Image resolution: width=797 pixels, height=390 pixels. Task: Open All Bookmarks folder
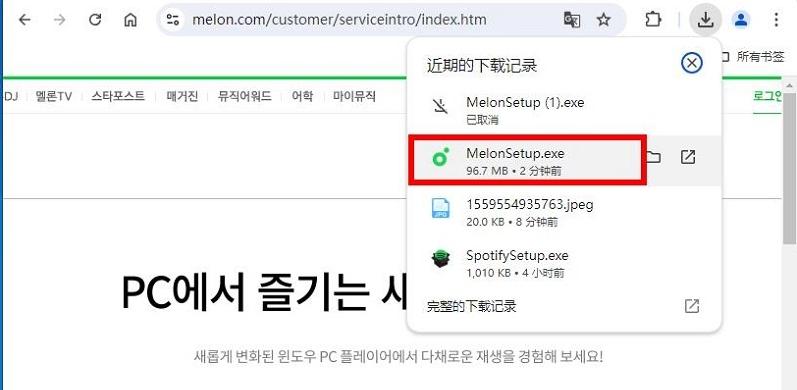(x=753, y=57)
